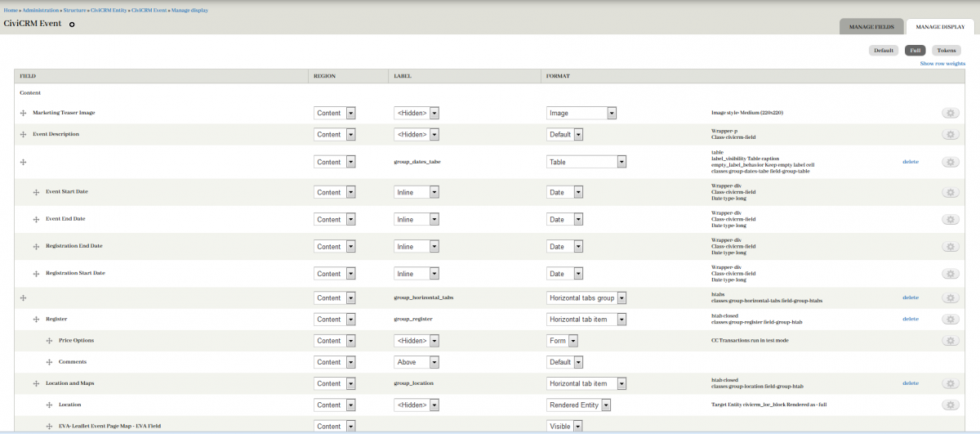The width and height of the screenshot is (980, 434).
Task: Click drag handle for Event End Date
Action: click(37, 220)
